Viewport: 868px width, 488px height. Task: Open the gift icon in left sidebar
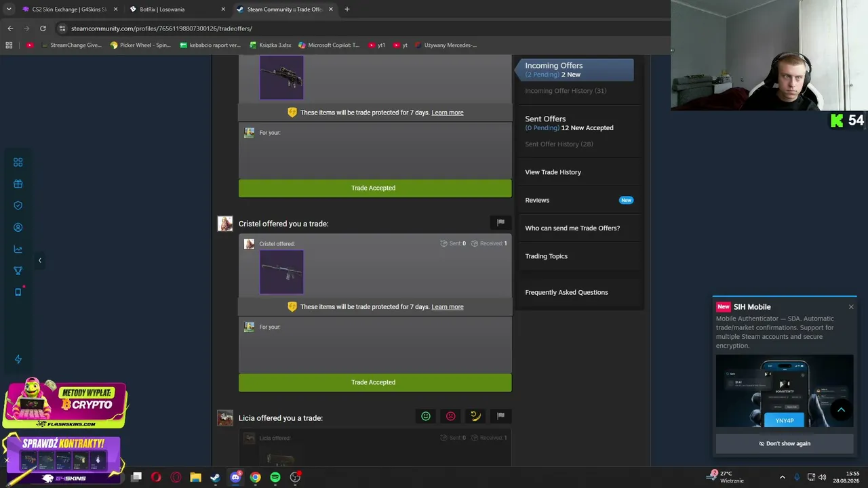(18, 184)
